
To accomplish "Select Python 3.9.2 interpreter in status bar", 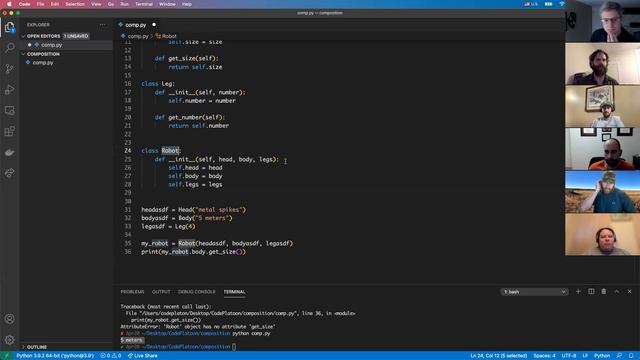I will click(55, 356).
